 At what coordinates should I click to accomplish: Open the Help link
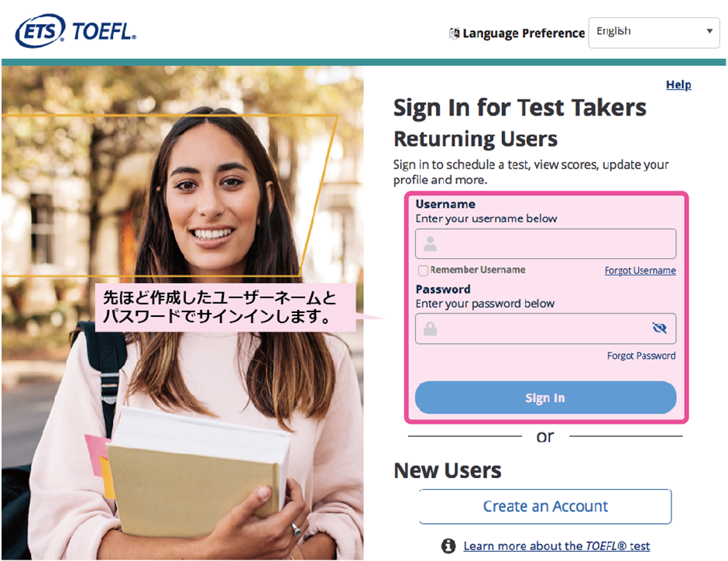[x=678, y=84]
